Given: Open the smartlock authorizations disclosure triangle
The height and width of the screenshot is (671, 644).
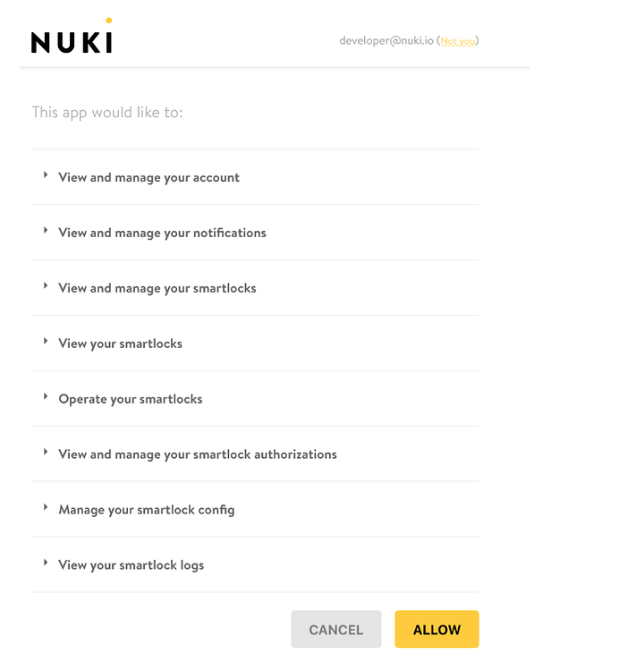Looking at the screenshot, I should pyautogui.click(x=46, y=452).
